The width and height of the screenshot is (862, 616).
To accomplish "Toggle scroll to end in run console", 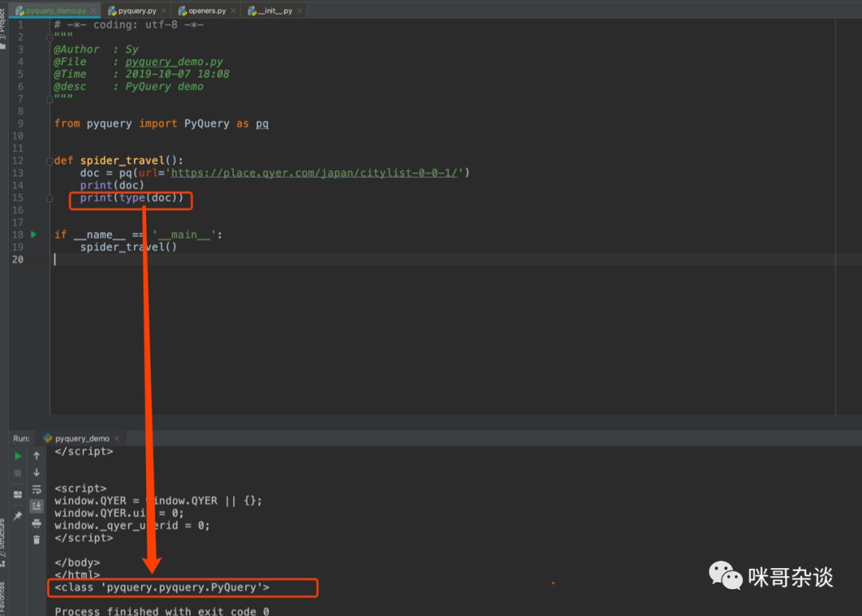I will pyautogui.click(x=36, y=506).
